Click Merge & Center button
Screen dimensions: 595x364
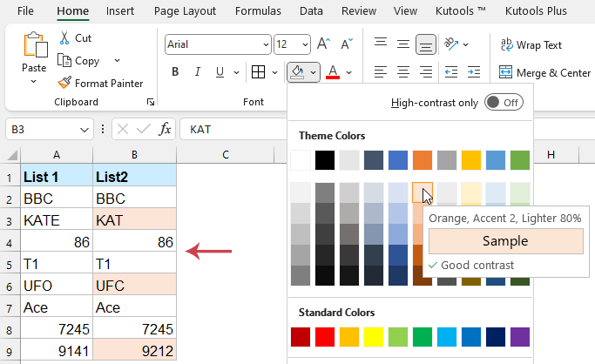coord(545,72)
